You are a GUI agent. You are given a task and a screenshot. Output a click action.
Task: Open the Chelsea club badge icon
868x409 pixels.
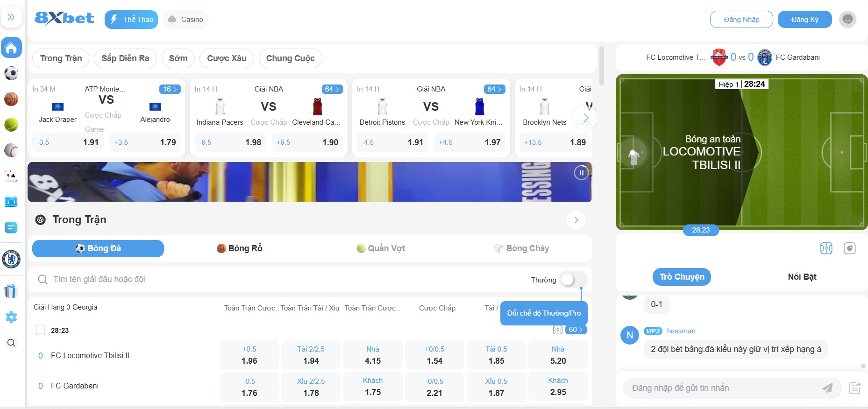pos(11,259)
